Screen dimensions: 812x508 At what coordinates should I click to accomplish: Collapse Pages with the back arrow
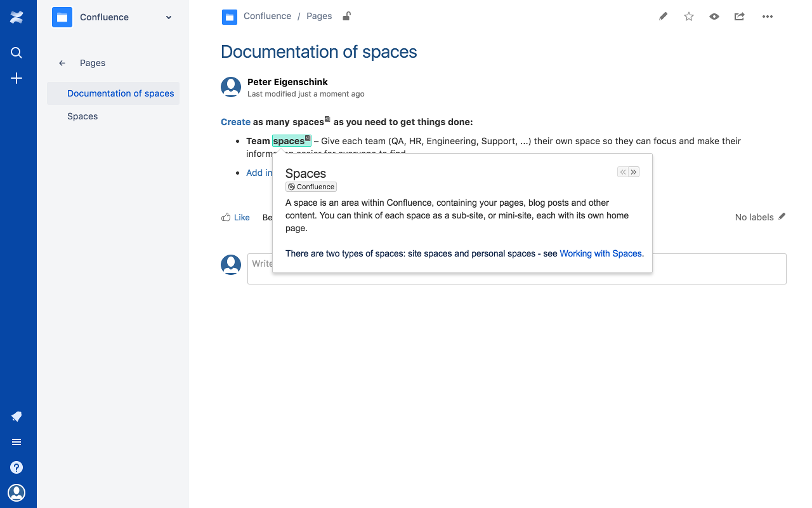[62, 63]
